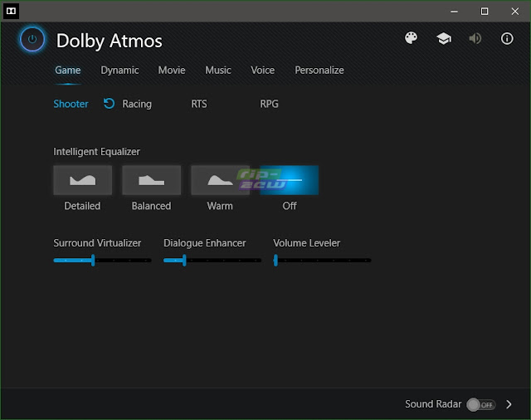The image size is (531, 420).
Task: Switch to the Music tab
Action: click(218, 70)
